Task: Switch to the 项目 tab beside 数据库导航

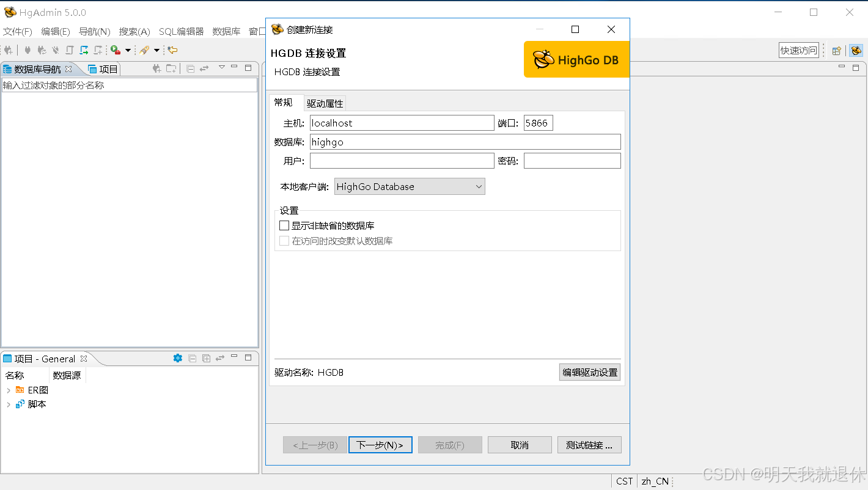Action: [x=103, y=69]
